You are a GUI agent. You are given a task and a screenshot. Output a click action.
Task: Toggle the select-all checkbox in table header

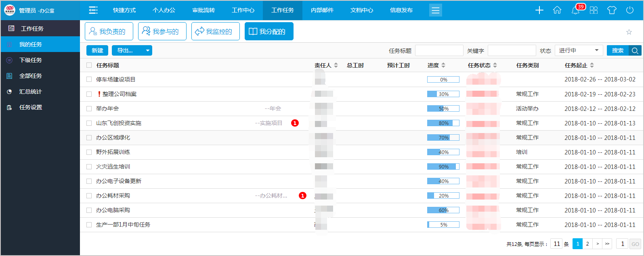tap(89, 65)
